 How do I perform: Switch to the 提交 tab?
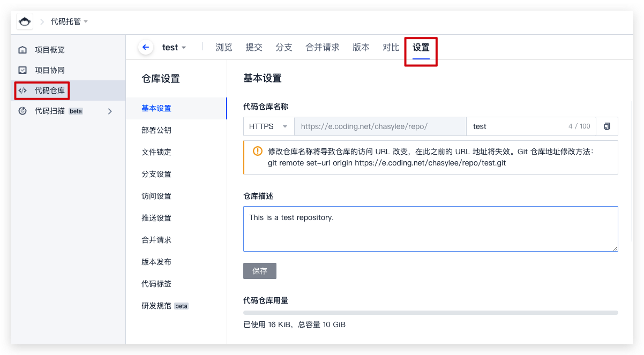coord(253,47)
